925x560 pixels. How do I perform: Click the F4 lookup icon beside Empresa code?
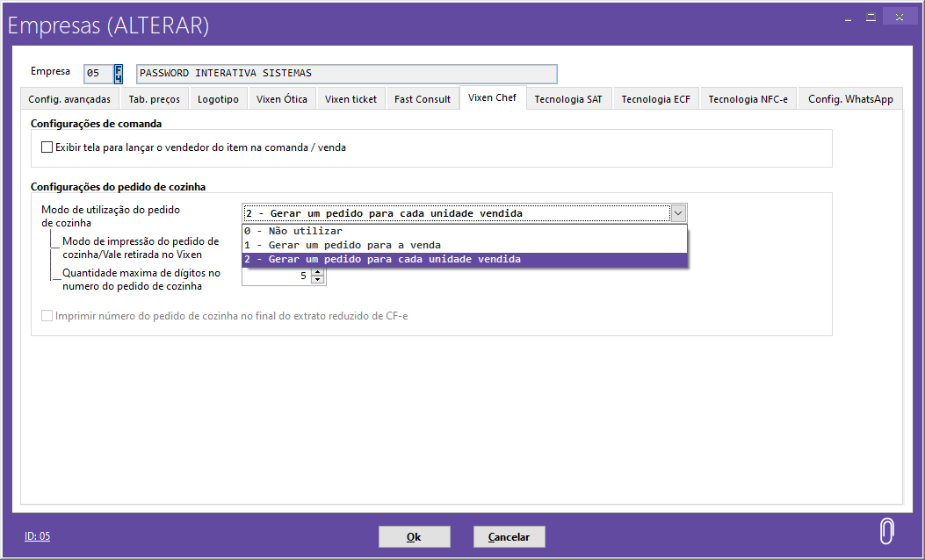coord(119,74)
